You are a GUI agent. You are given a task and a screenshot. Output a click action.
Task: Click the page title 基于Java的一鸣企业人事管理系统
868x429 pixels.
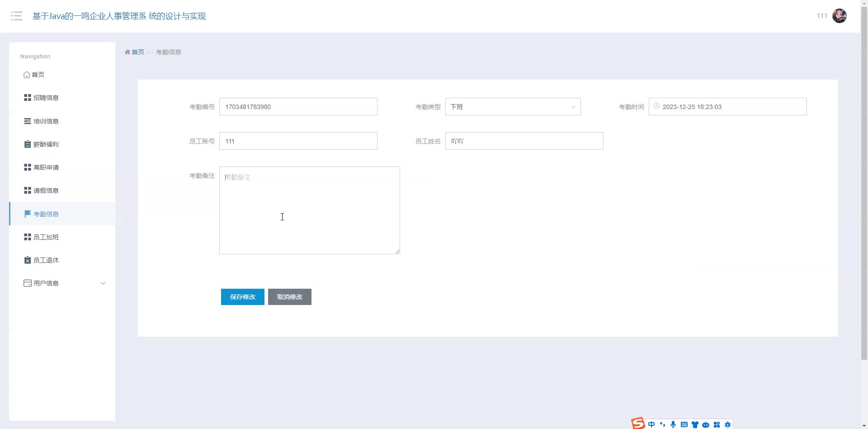[119, 16]
